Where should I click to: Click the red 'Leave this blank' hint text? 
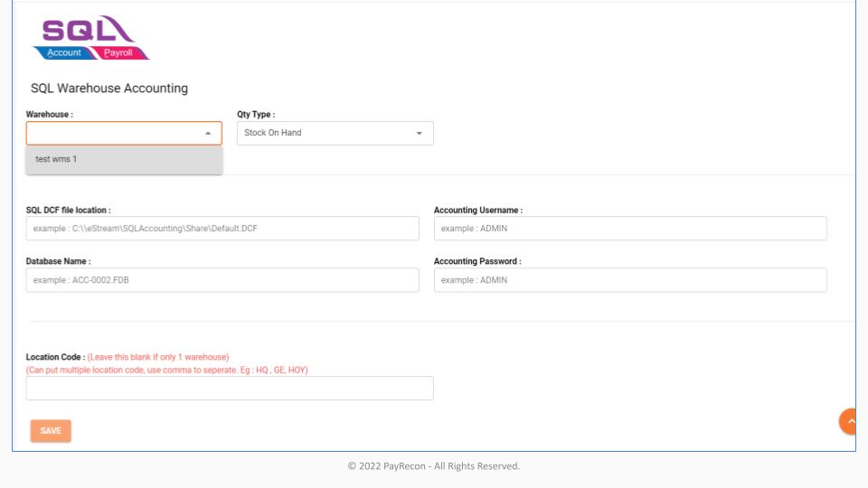tap(158, 358)
